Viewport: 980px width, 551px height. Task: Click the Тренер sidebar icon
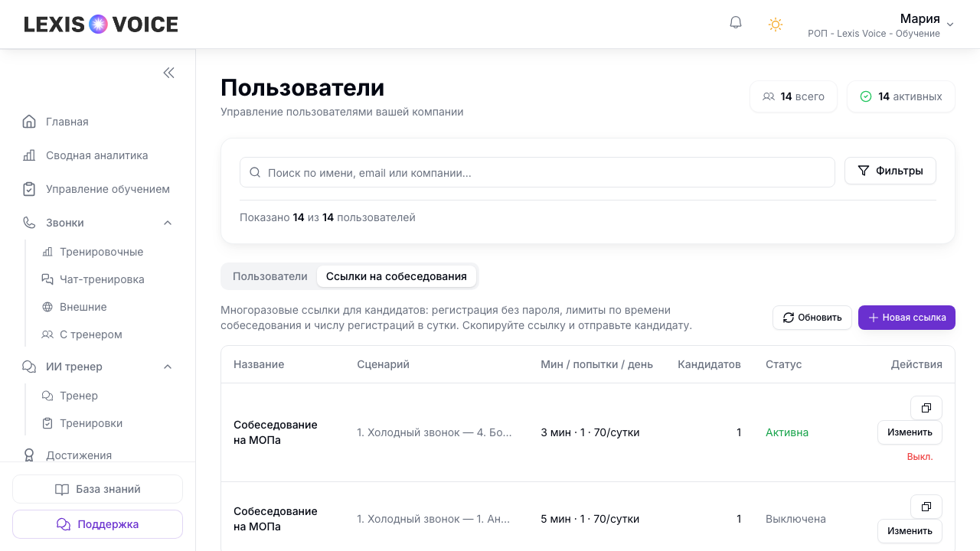coord(47,396)
